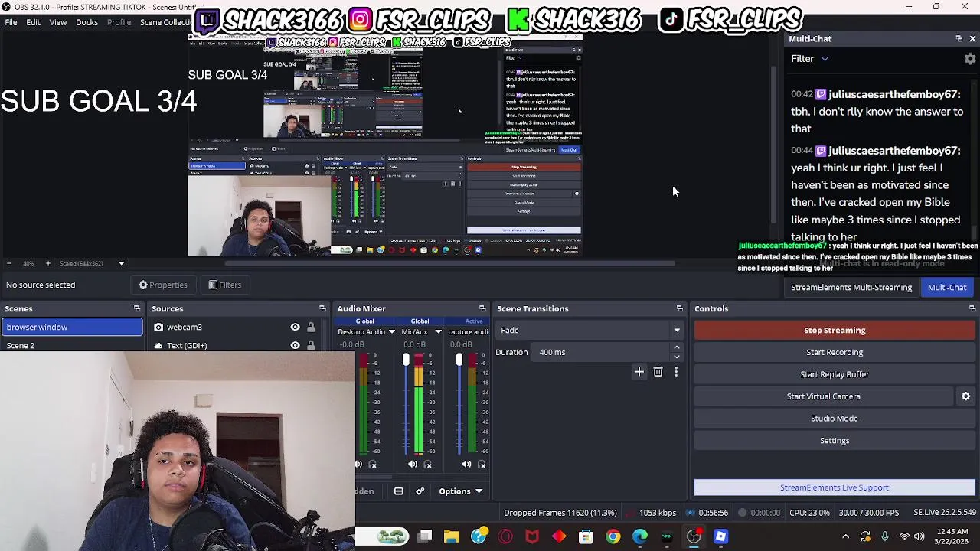Image resolution: width=980 pixels, height=551 pixels.
Task: Expand the Desktop Audio channel menu arrow
Action: pyautogui.click(x=391, y=332)
